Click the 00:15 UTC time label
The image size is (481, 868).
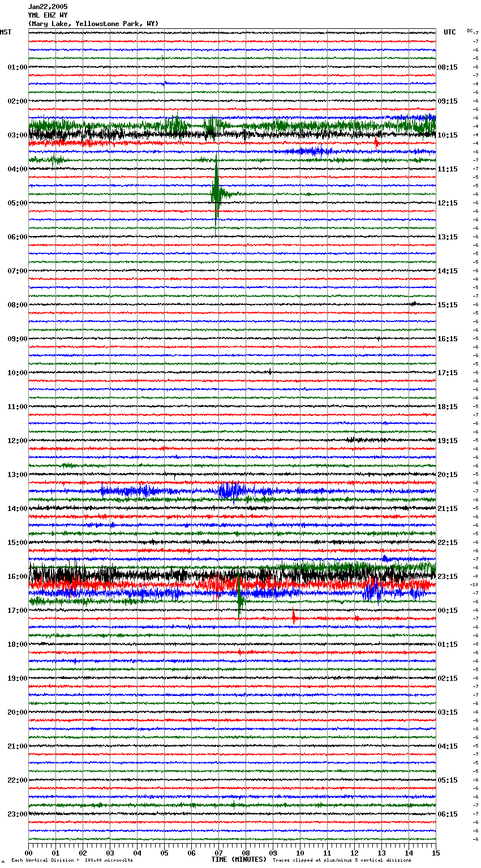(448, 611)
